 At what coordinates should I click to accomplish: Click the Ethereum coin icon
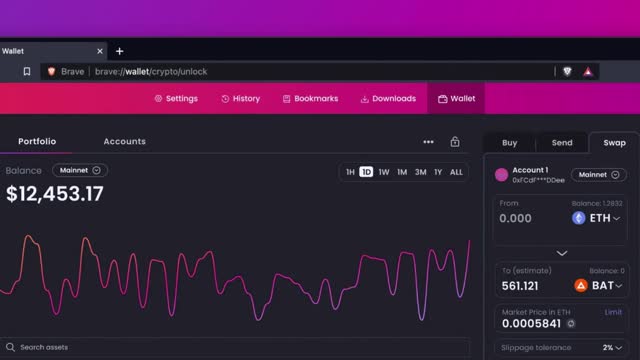pyautogui.click(x=578, y=218)
